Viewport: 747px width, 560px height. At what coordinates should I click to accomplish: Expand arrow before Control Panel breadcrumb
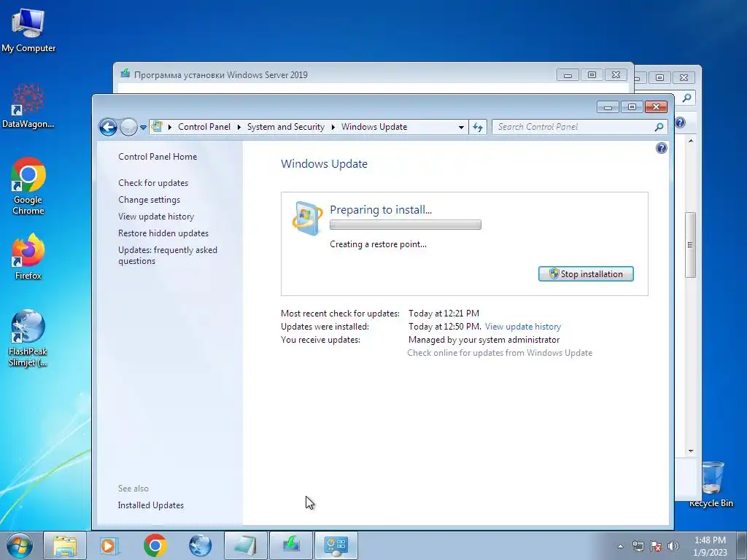pyautogui.click(x=169, y=127)
